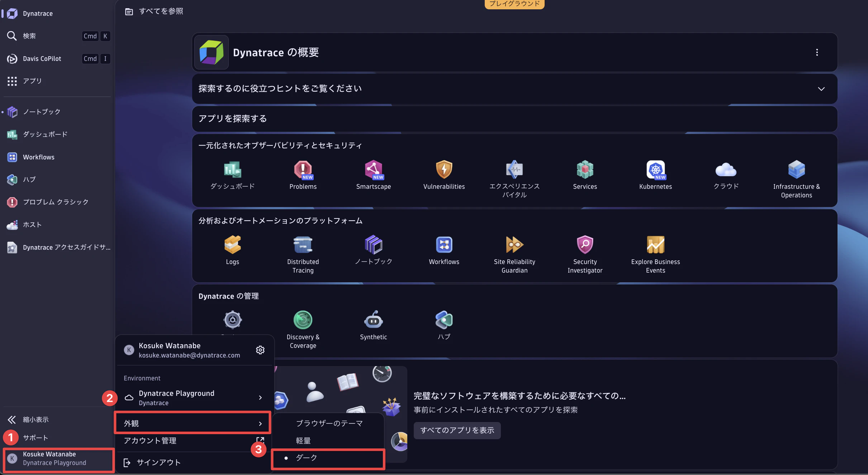Open the Services app icon
This screenshot has height=475, width=868.
(x=585, y=169)
